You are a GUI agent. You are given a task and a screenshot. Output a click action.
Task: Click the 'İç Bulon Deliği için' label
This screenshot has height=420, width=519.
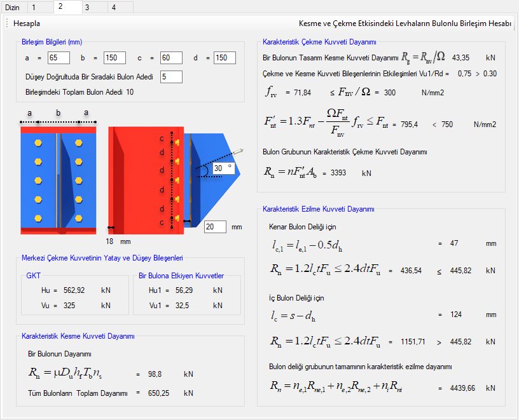(x=296, y=298)
